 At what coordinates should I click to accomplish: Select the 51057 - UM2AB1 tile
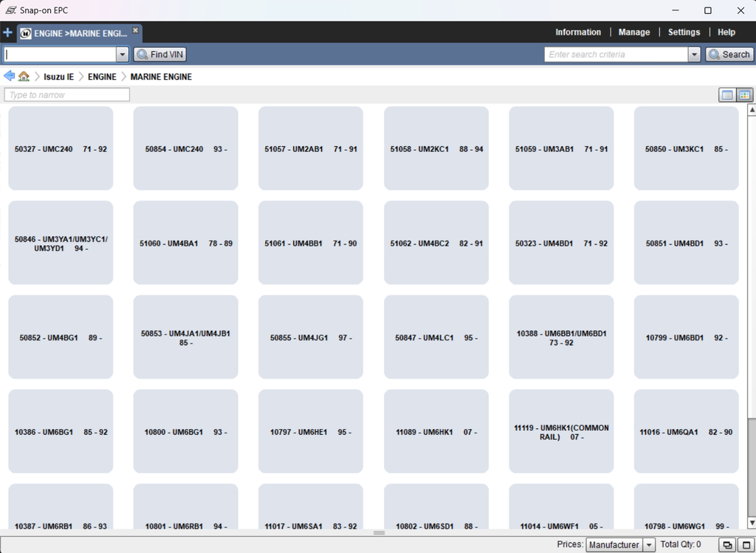pyautogui.click(x=311, y=148)
